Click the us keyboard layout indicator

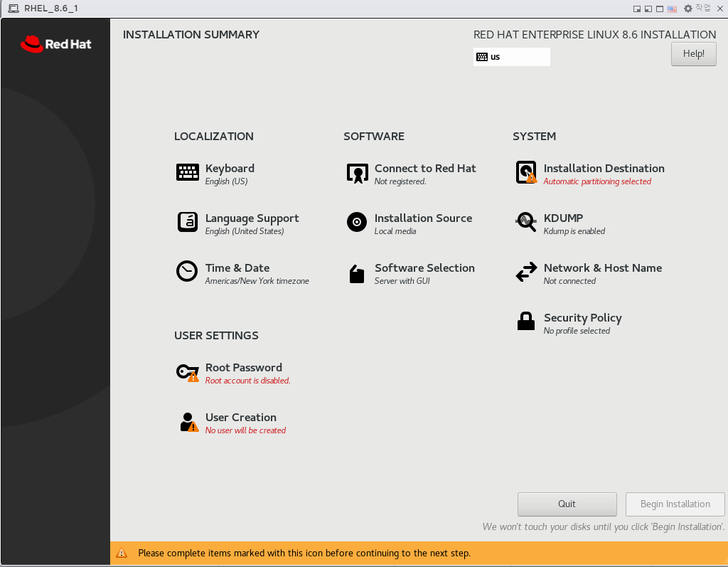tap(512, 57)
